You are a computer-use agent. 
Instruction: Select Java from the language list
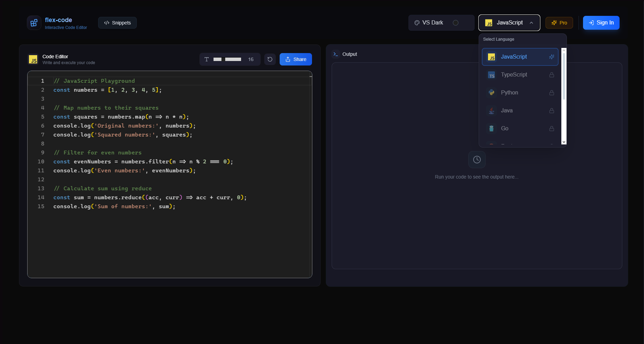pyautogui.click(x=520, y=111)
